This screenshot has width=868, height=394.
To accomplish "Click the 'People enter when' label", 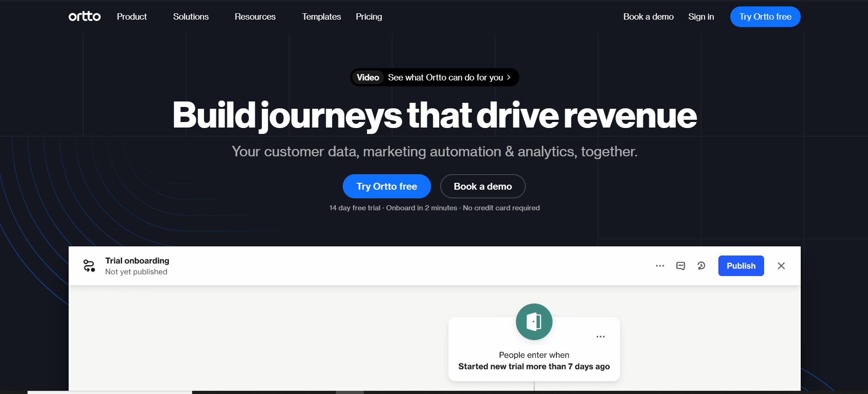I will pyautogui.click(x=534, y=355).
